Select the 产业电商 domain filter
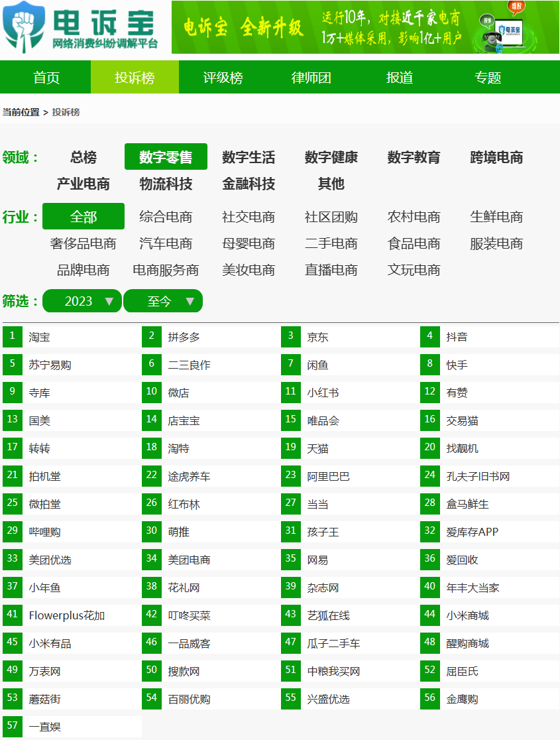This screenshot has width=560, height=740. pos(83,184)
